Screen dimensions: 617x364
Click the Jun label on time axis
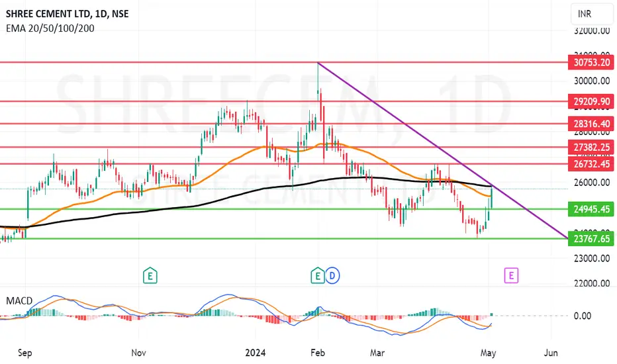[x=551, y=353]
